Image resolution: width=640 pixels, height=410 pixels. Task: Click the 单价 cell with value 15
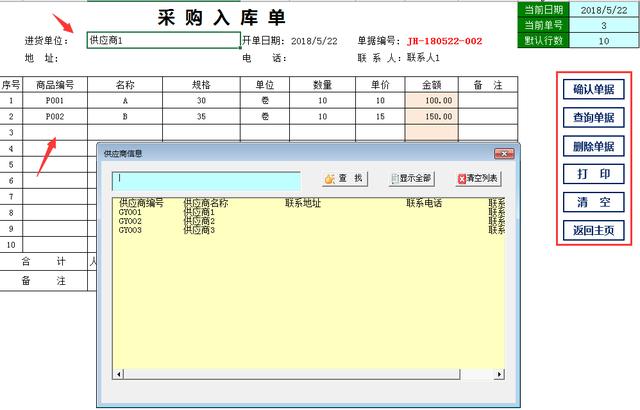380,116
